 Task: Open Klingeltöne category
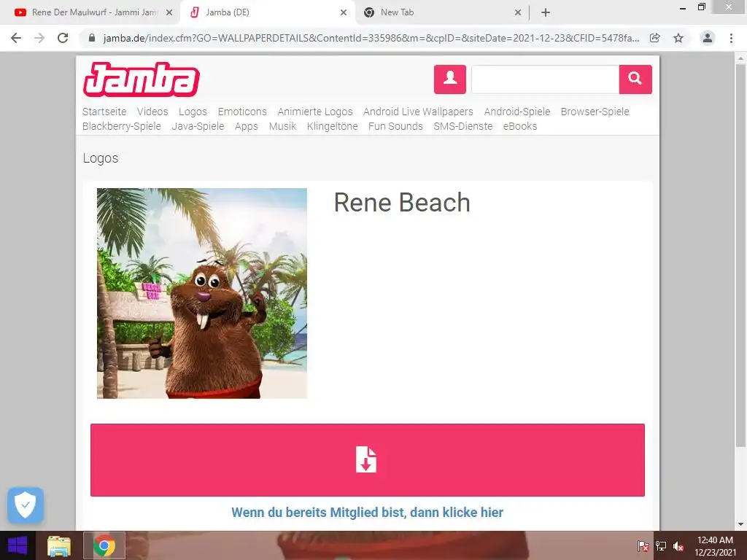pyautogui.click(x=332, y=126)
